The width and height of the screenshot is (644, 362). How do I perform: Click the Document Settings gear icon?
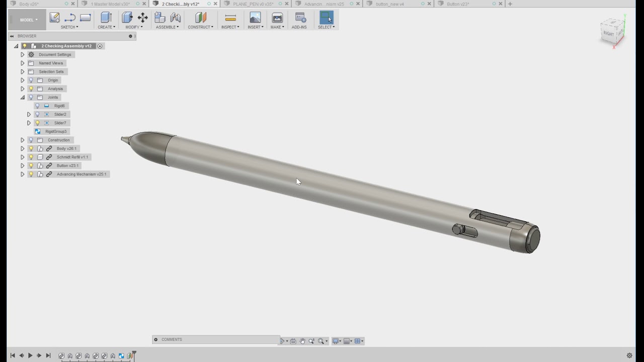pyautogui.click(x=31, y=54)
